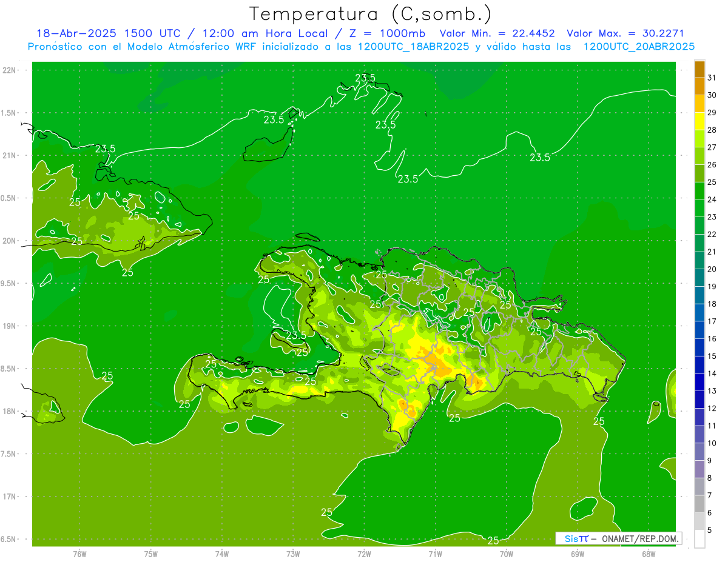The height and width of the screenshot is (562, 728).
Task: Click the '1.5N' latitude axis label
Action: point(9,113)
